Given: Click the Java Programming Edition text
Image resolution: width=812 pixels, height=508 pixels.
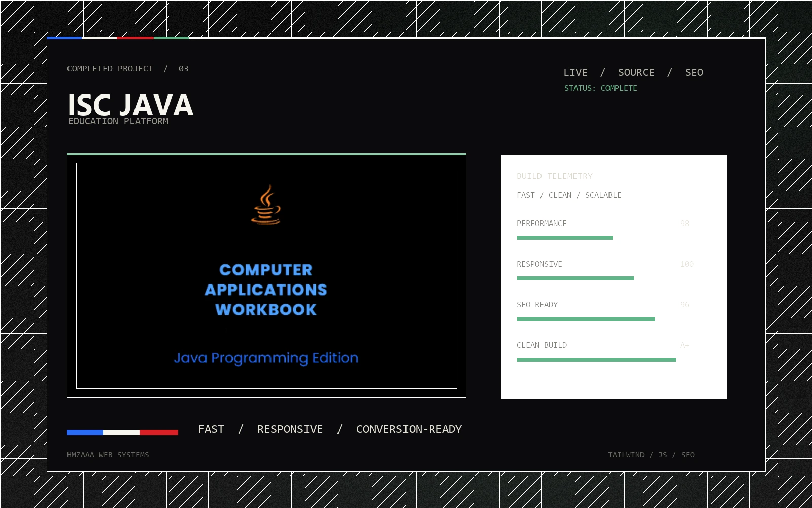Looking at the screenshot, I should tap(266, 358).
